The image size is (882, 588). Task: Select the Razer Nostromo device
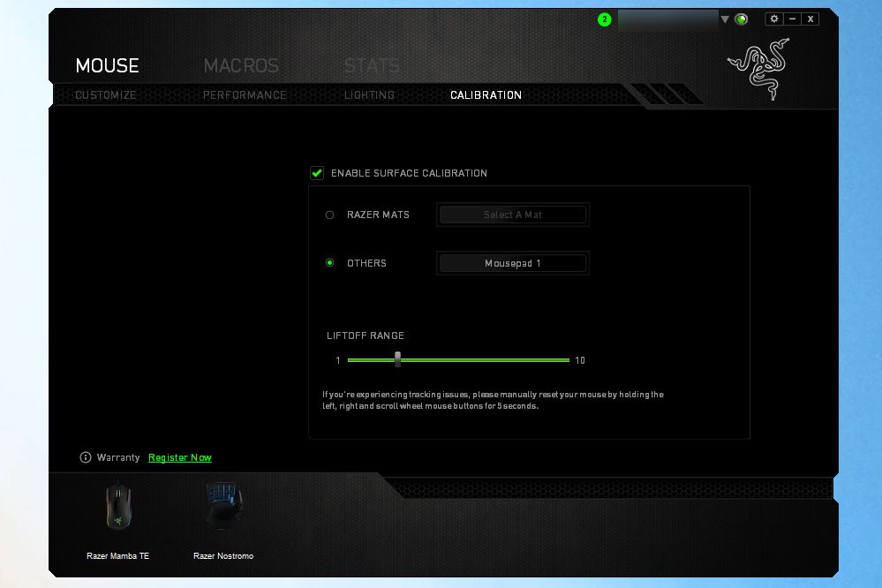pos(223,519)
